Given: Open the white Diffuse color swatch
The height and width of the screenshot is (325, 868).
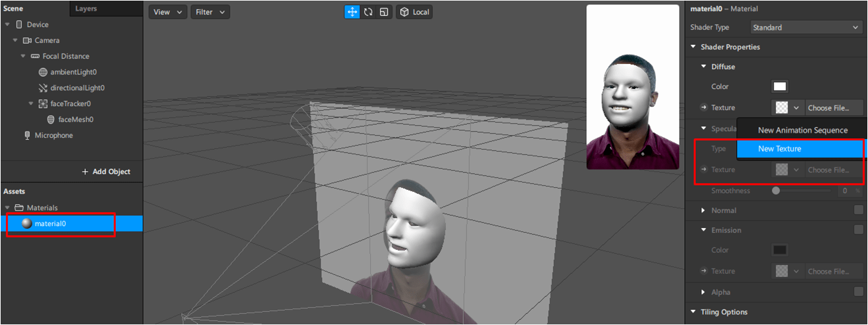Looking at the screenshot, I should [x=780, y=86].
